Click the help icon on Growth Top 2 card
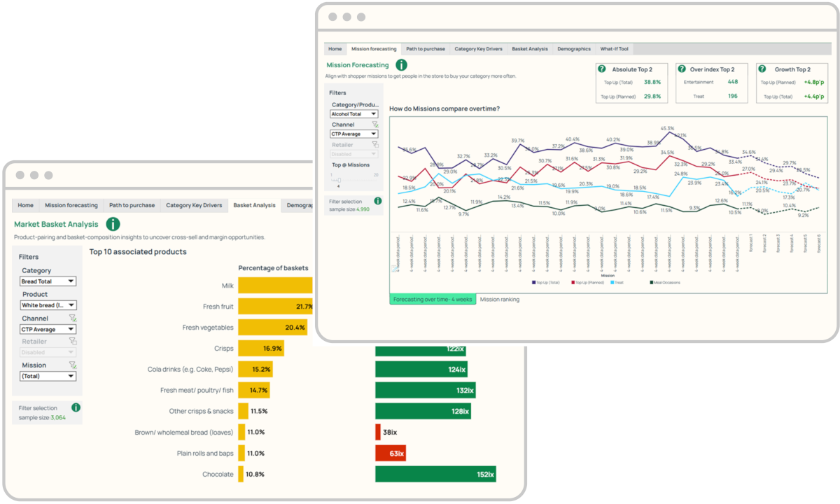840x504 pixels. pyautogui.click(x=763, y=69)
